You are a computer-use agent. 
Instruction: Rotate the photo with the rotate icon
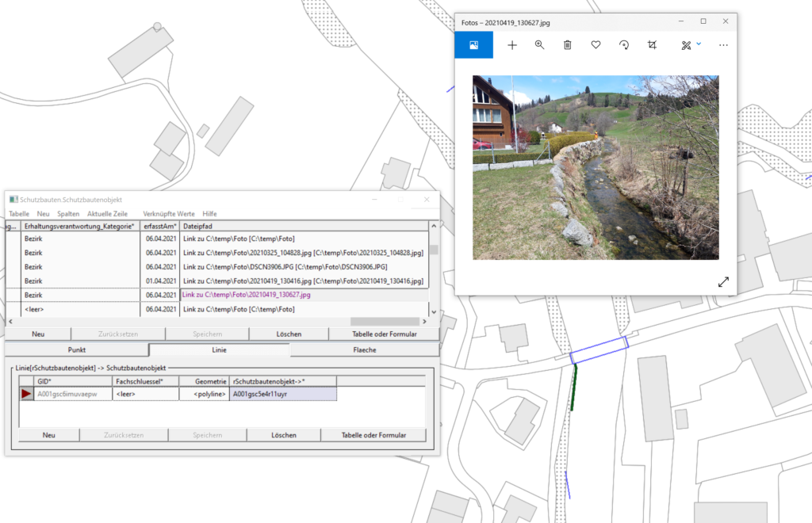tap(624, 45)
